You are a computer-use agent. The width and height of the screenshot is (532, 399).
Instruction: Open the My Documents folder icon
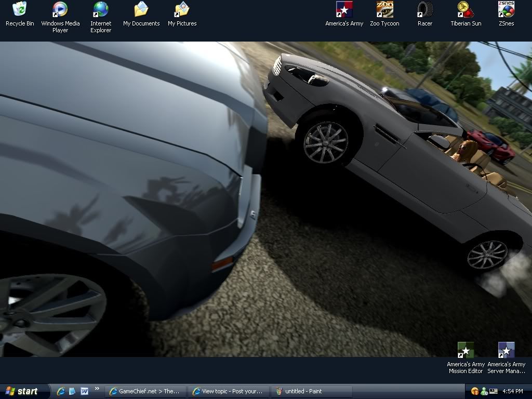point(141,14)
